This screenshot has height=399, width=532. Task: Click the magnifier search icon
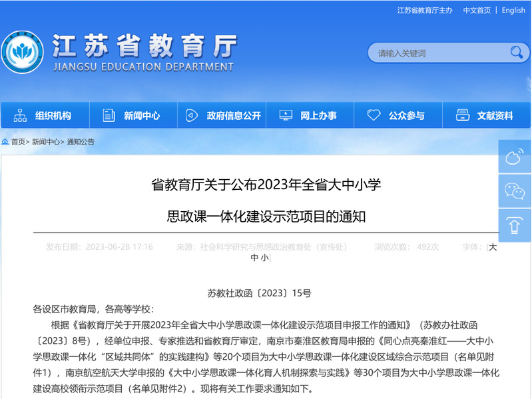tap(516, 53)
